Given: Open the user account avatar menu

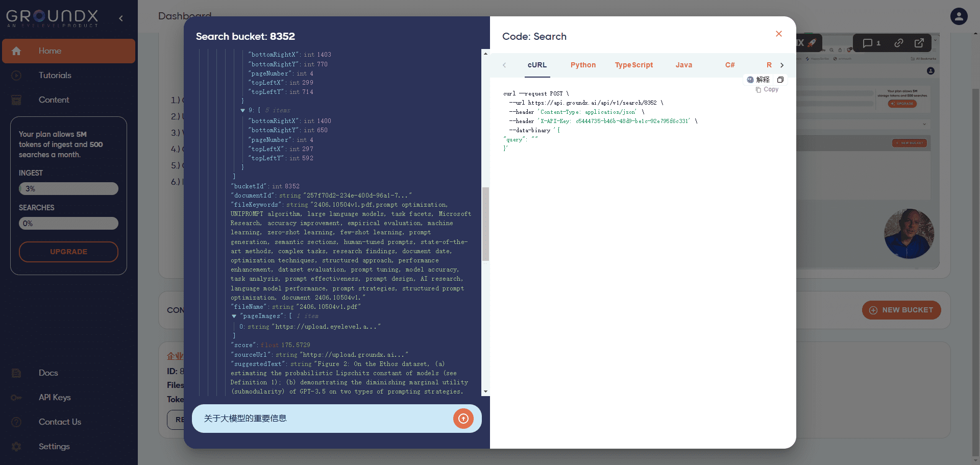Looking at the screenshot, I should [959, 16].
